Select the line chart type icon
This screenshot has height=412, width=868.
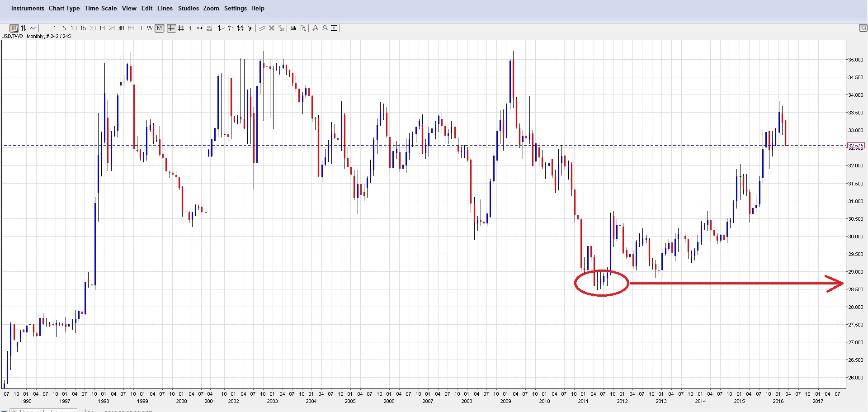pyautogui.click(x=33, y=28)
